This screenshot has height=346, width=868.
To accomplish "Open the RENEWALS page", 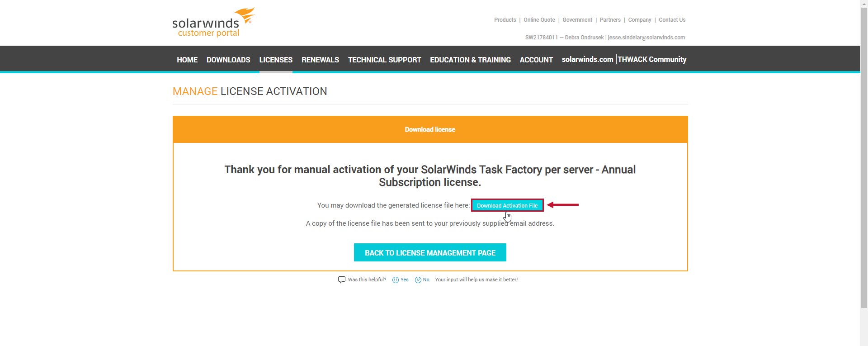I will point(320,60).
